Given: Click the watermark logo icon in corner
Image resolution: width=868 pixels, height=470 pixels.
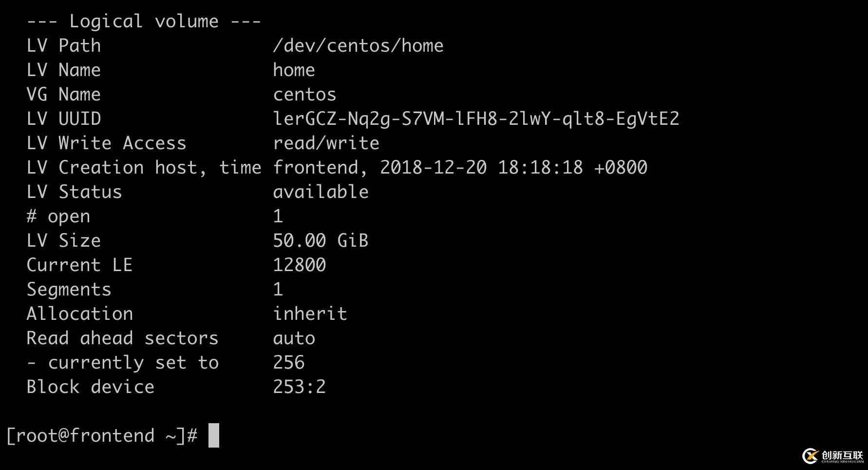Looking at the screenshot, I should click(x=810, y=456).
